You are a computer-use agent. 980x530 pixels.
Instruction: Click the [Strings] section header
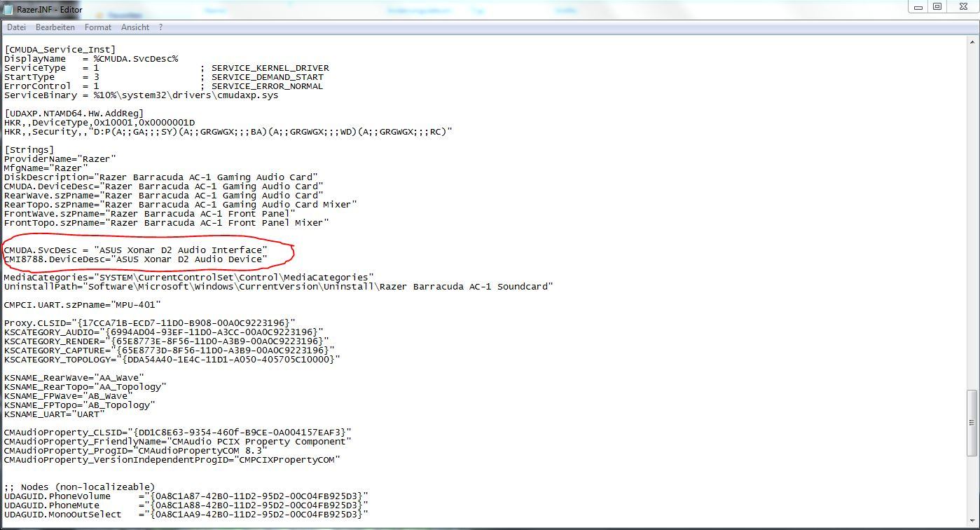(x=29, y=150)
